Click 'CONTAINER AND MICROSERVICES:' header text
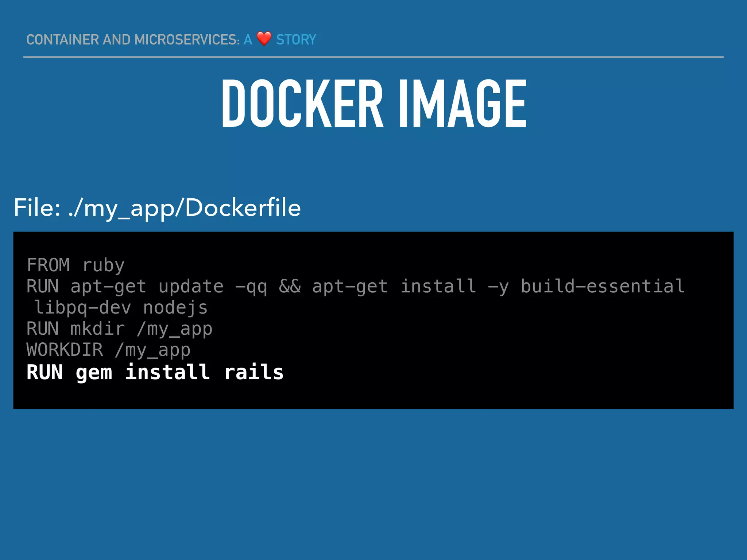The width and height of the screenshot is (747, 560). [133, 39]
